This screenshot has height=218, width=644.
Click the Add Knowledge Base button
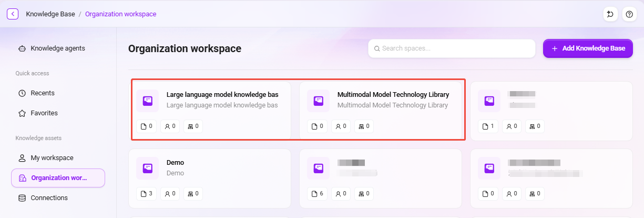click(588, 48)
